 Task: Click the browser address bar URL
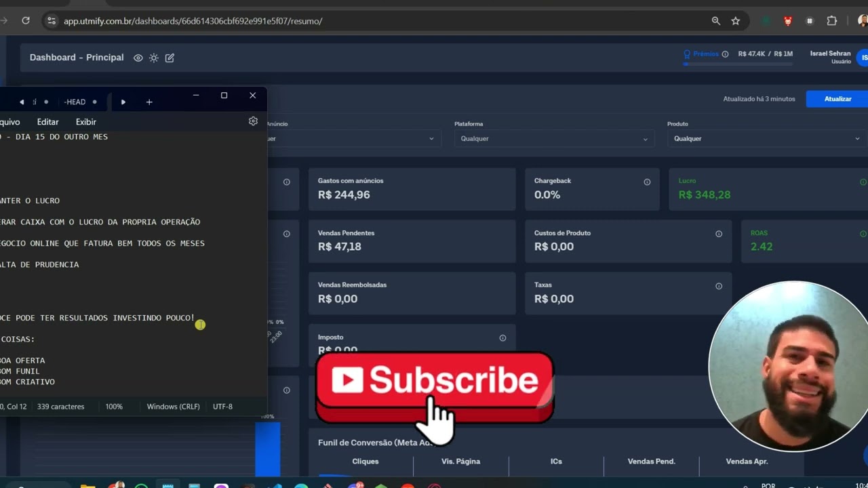(x=193, y=21)
